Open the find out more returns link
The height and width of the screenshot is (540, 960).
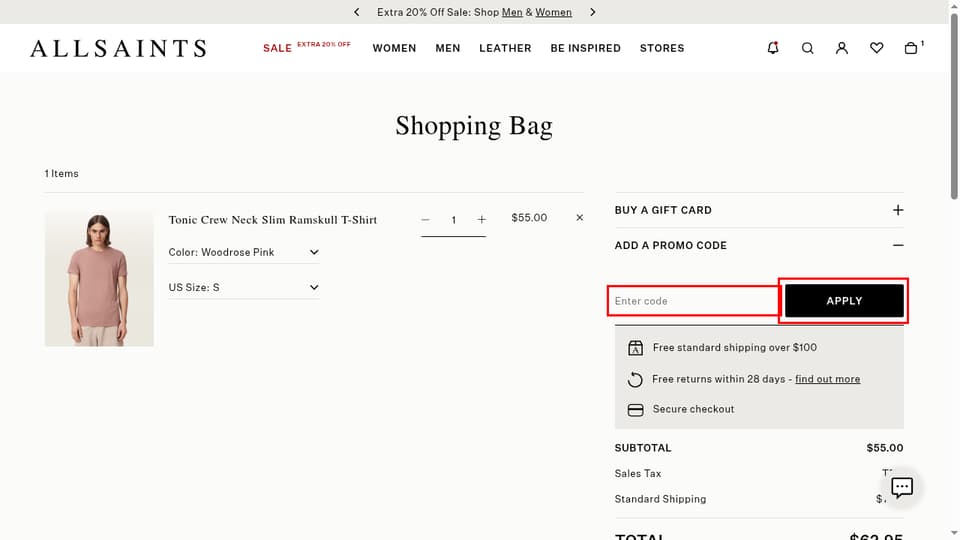pyautogui.click(x=827, y=379)
